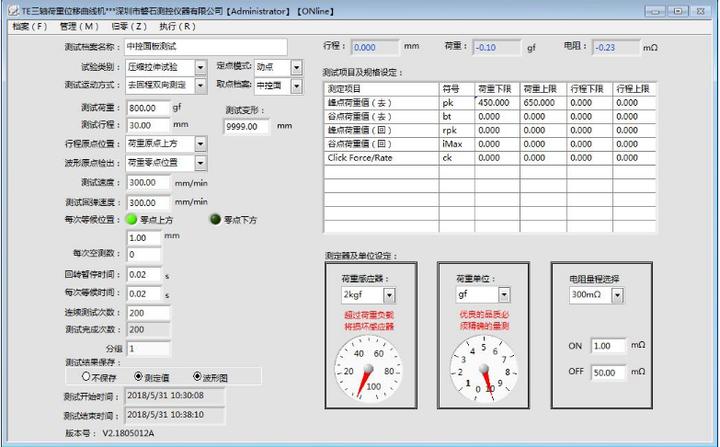This screenshot has height=447, width=720.
Task: Maximize the window from title bar
Action: click(x=678, y=11)
